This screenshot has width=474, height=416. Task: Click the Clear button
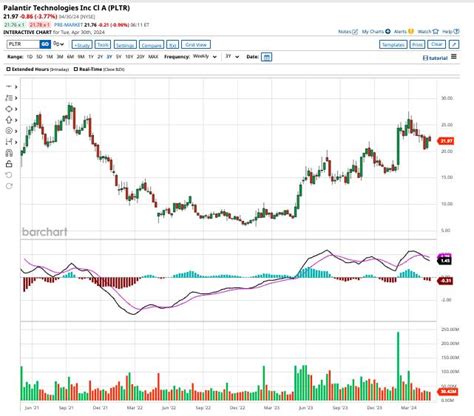click(436, 44)
